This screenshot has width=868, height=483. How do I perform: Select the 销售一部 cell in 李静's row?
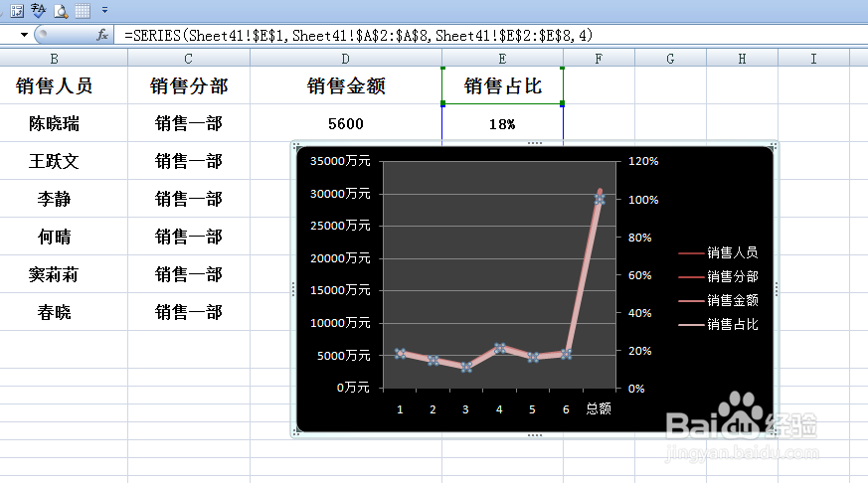(189, 199)
